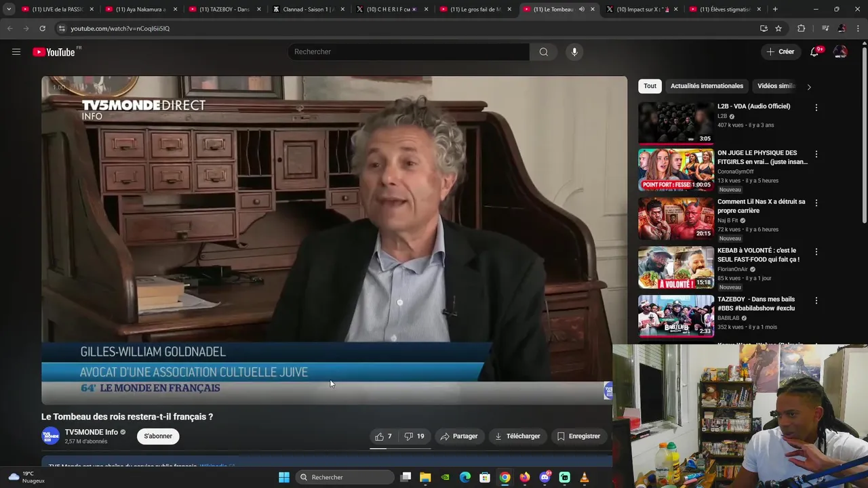Image resolution: width=868 pixels, height=488 pixels.
Task: Open Chrome extensions puzzle icon
Action: click(802, 28)
